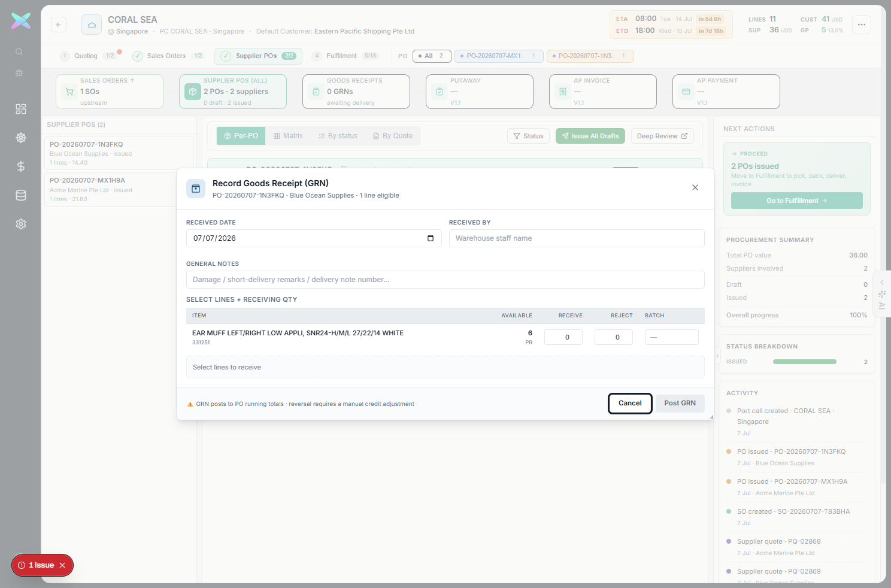Open the Supplier POs (All) card
This screenshot has width=891, height=588.
pos(233,92)
